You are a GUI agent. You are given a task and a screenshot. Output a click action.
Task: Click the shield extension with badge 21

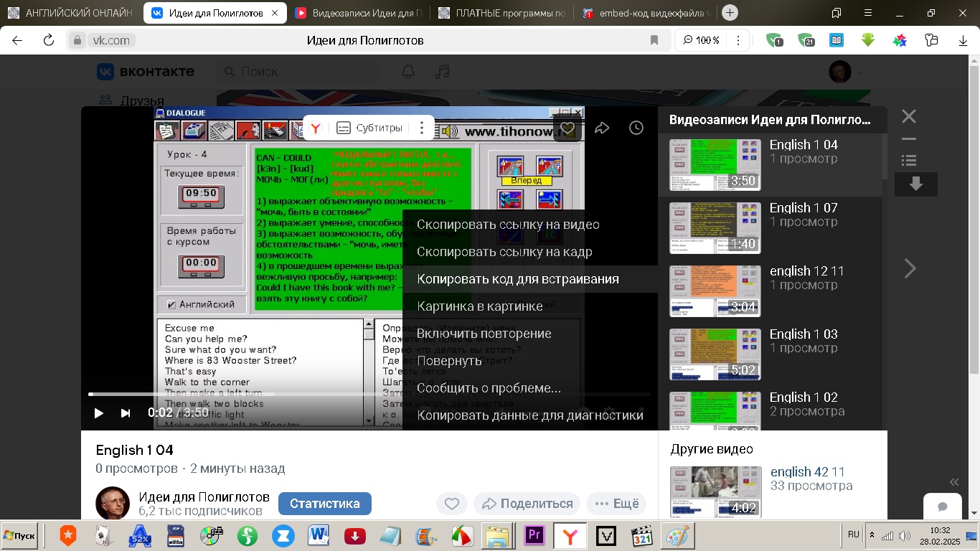tap(806, 40)
